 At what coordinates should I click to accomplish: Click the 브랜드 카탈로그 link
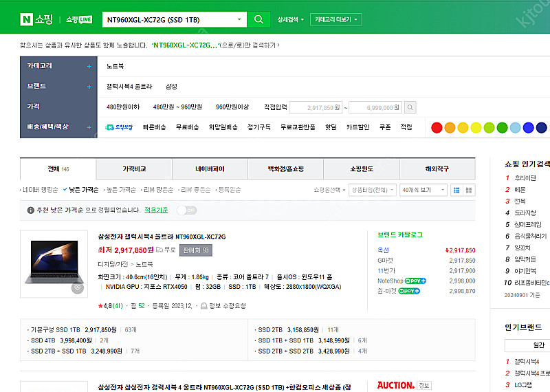[x=400, y=235]
